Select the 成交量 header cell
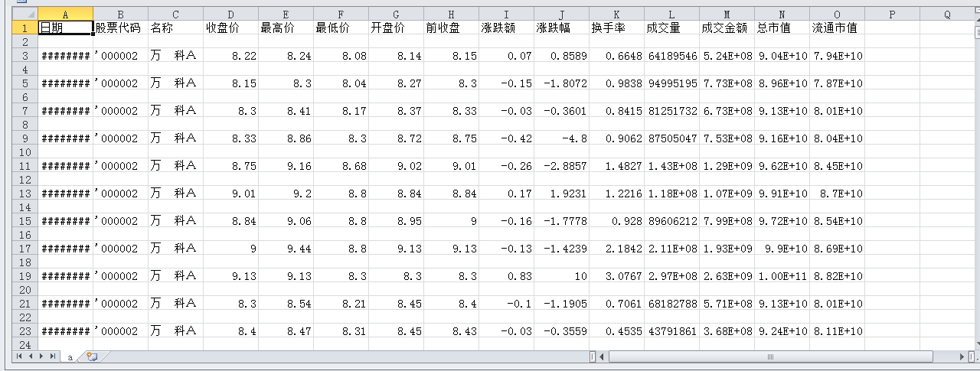The width and height of the screenshot is (980, 371). [x=671, y=28]
